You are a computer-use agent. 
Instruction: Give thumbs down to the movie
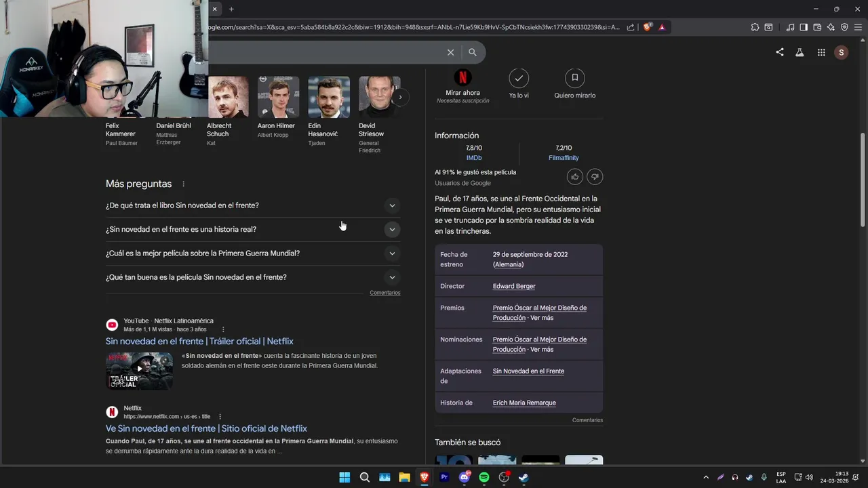click(x=595, y=177)
